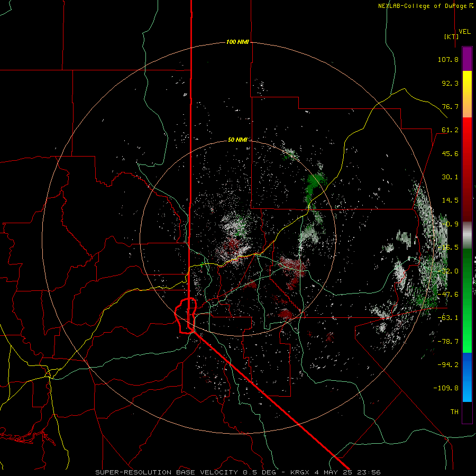Click the 14.5 velocity scale value
Screen dimensions: 476x476
[450, 200]
